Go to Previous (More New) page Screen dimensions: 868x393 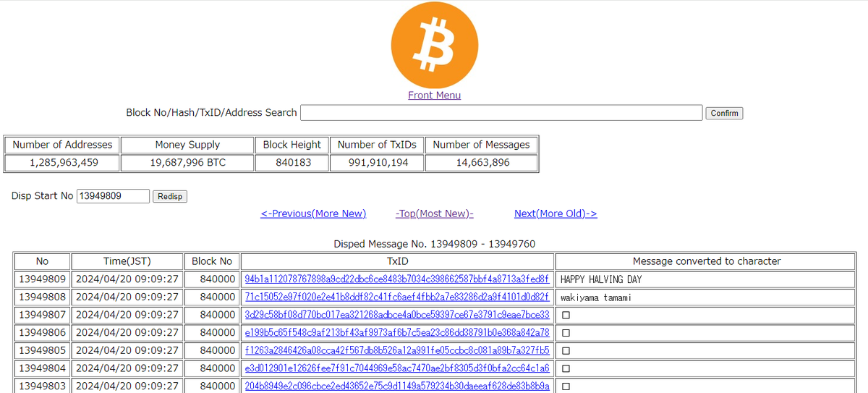pyautogui.click(x=313, y=214)
